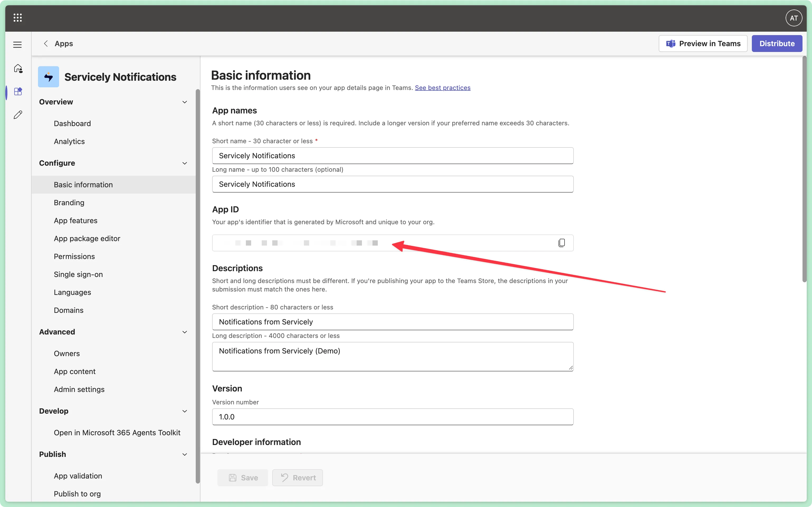This screenshot has width=812, height=507.
Task: Collapse the Overview section
Action: (184, 102)
